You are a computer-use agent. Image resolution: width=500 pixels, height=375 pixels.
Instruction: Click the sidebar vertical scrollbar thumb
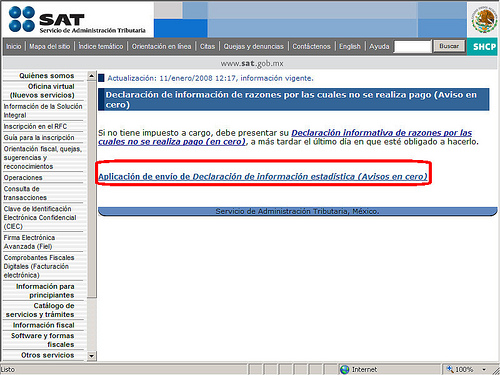tap(92, 189)
